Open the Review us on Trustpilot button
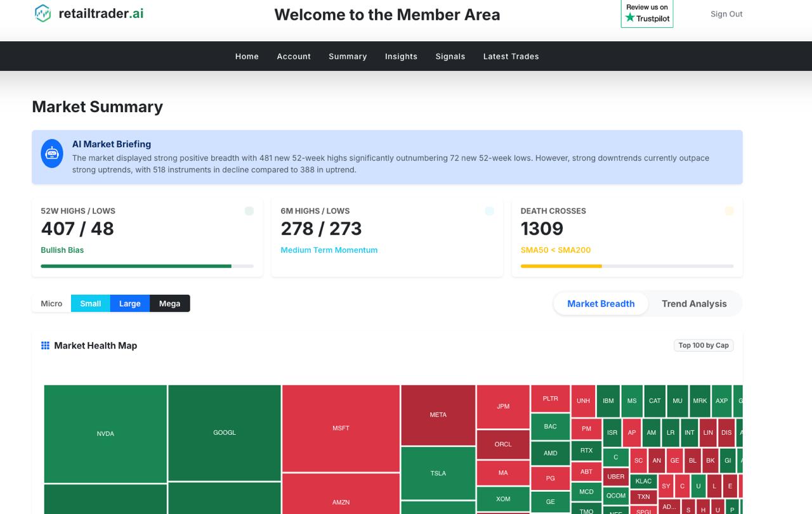This screenshot has height=514, width=812. point(646,13)
